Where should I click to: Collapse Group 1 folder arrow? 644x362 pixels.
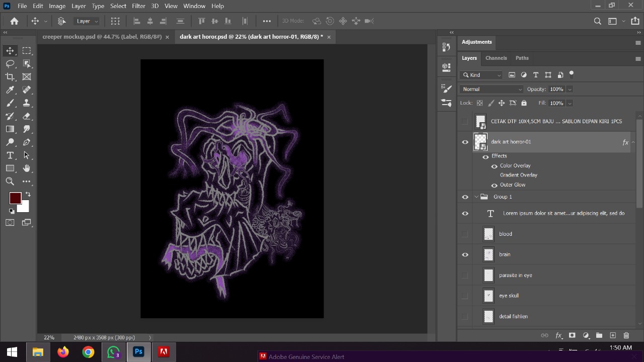476,197
